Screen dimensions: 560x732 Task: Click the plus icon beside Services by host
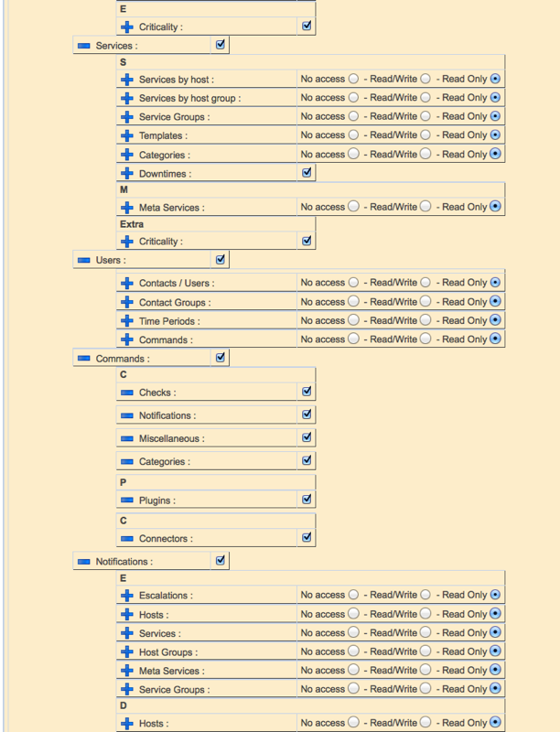127,80
